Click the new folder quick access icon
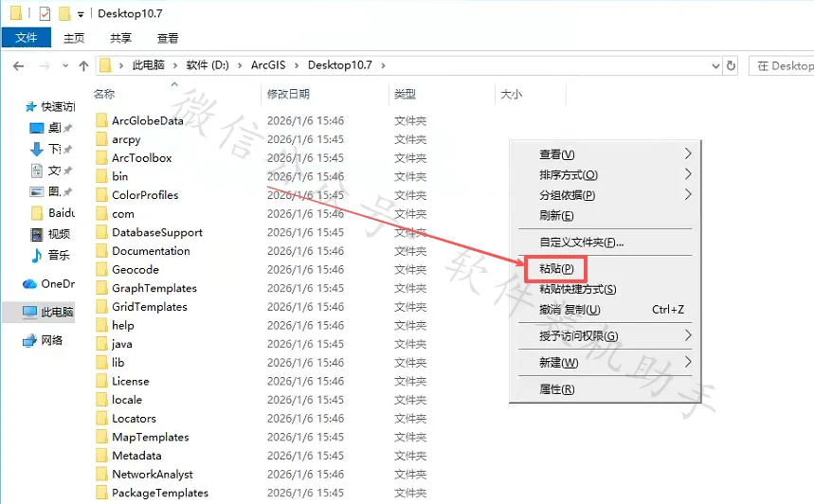The image size is (814, 504). pos(64,13)
